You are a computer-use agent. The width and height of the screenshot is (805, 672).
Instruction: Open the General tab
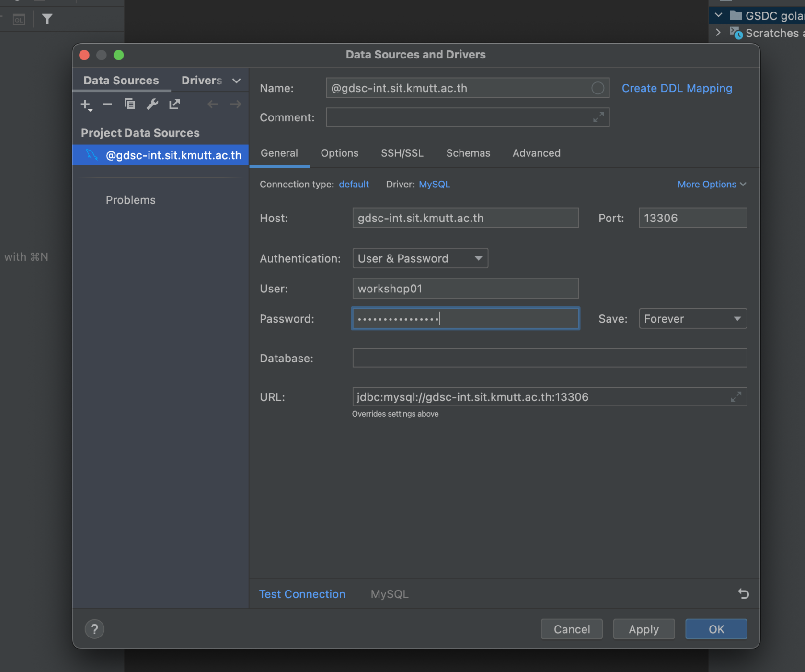pyautogui.click(x=279, y=153)
